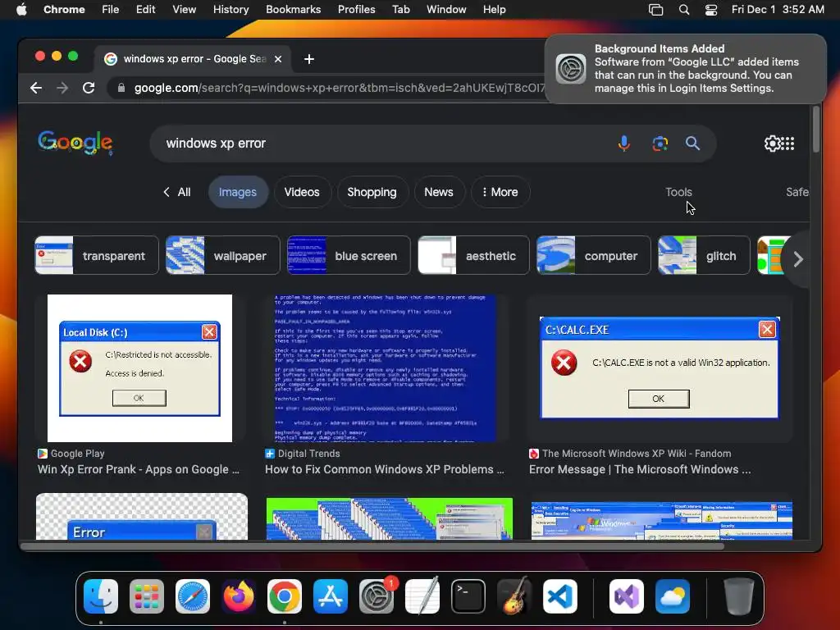The height and width of the screenshot is (630, 840).
Task: Open Terminal from the Dock
Action: (x=468, y=596)
